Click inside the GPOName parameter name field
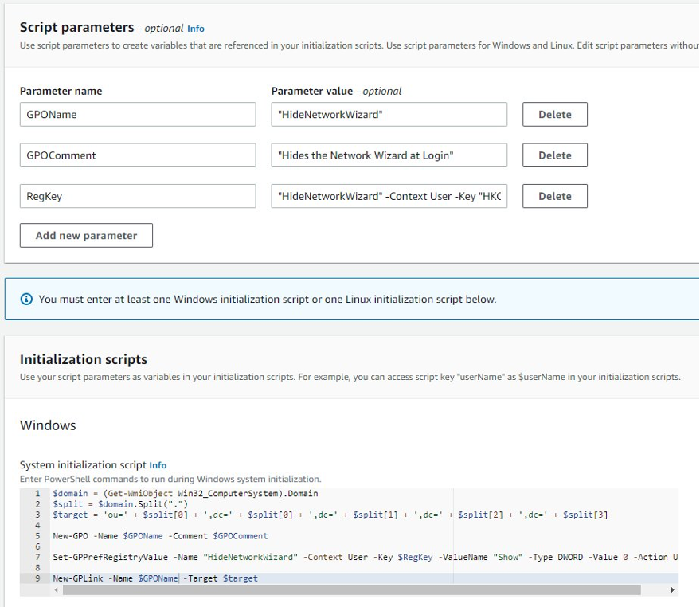 coord(135,114)
